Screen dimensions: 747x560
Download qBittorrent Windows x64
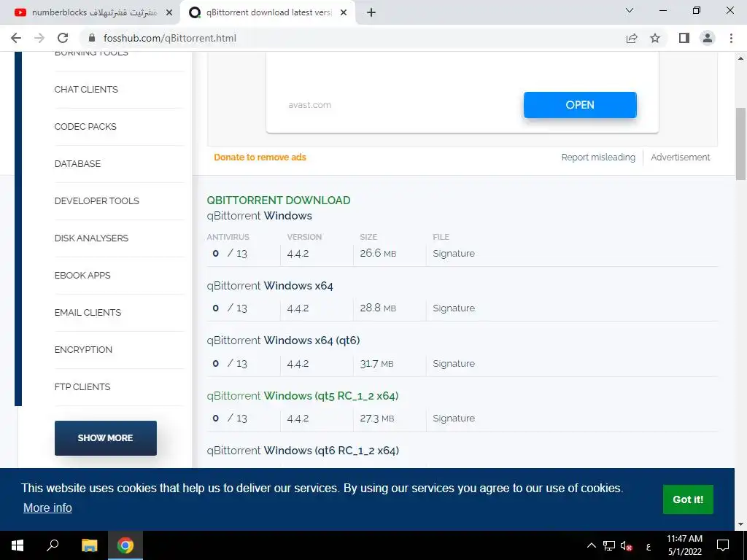pyautogui.click(x=270, y=286)
